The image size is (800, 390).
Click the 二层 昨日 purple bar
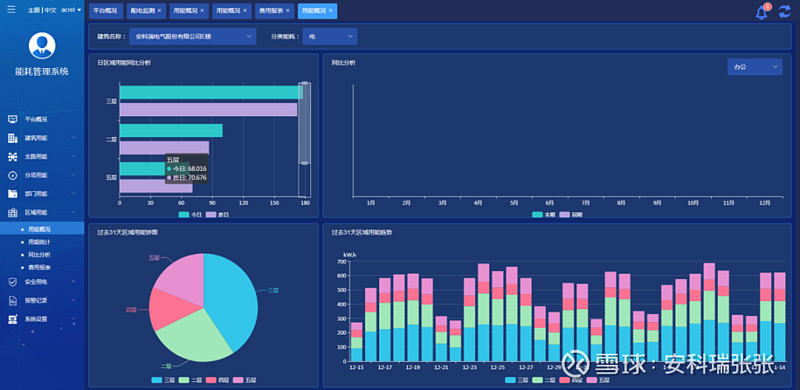pos(164,148)
